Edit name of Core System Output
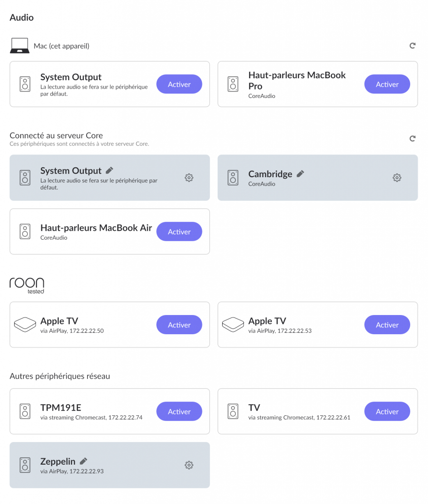428x504 pixels. 109,170
